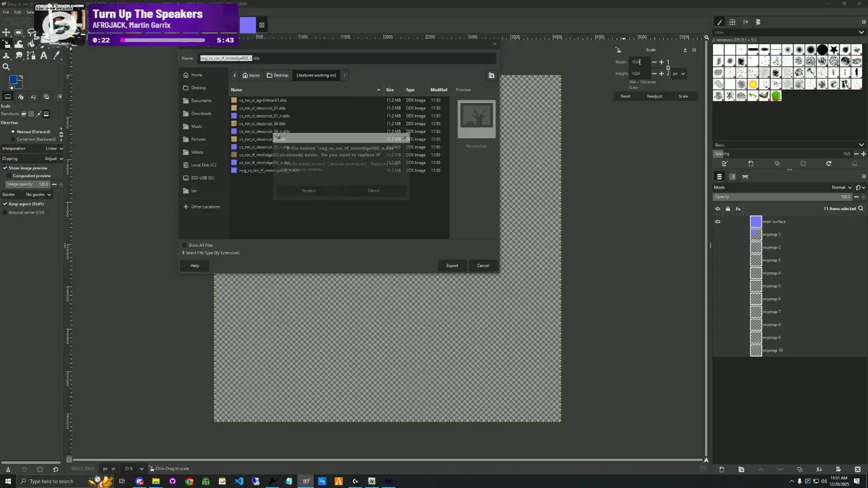Open the Guides No guides dropdown

coord(27,195)
